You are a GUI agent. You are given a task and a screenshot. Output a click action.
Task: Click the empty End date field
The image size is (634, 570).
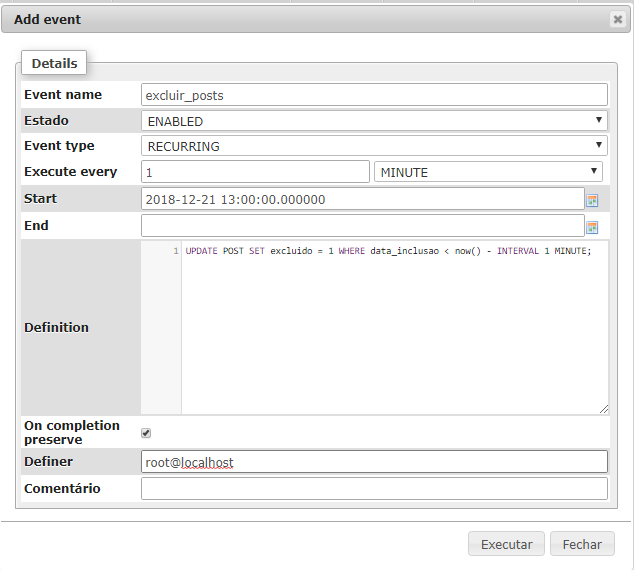click(363, 226)
